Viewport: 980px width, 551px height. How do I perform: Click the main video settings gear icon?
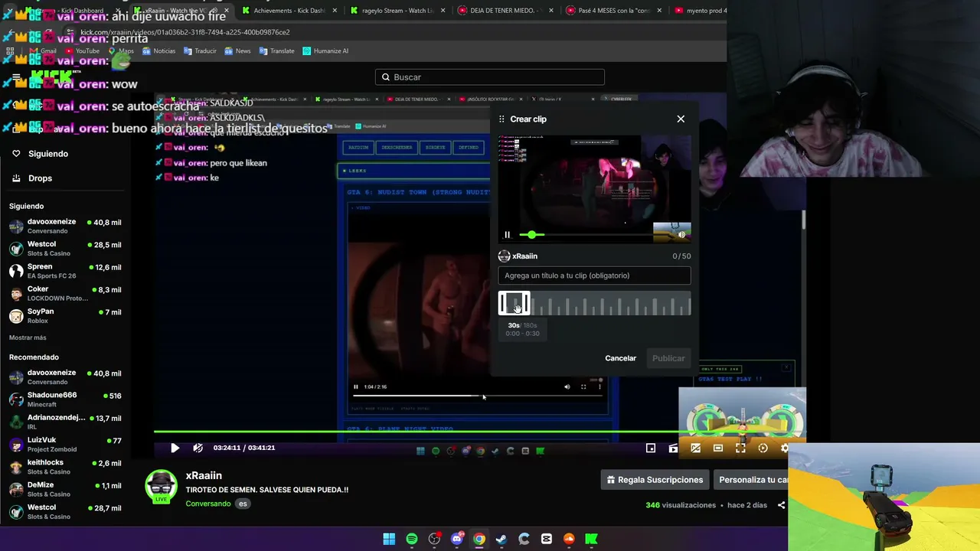coord(784,448)
